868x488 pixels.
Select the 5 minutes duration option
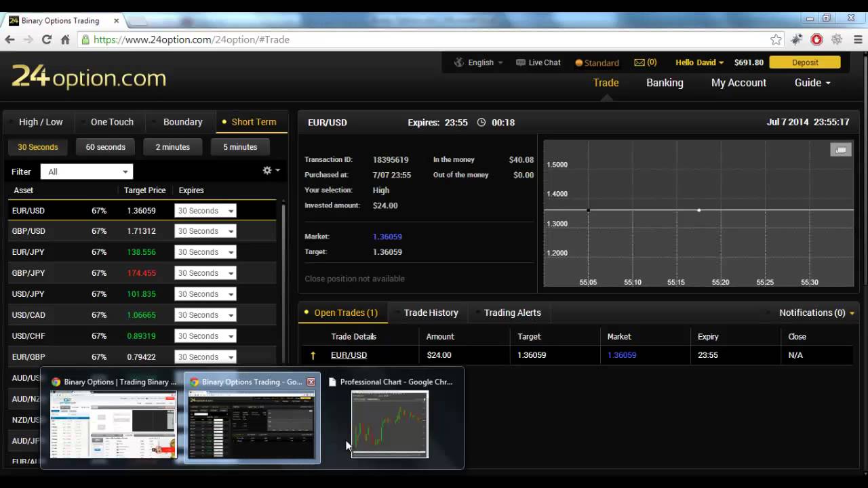coord(240,147)
